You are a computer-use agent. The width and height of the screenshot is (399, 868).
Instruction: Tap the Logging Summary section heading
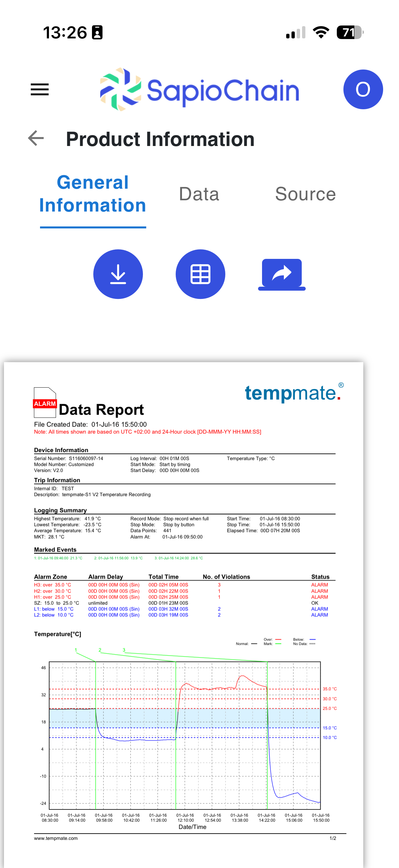(x=60, y=510)
